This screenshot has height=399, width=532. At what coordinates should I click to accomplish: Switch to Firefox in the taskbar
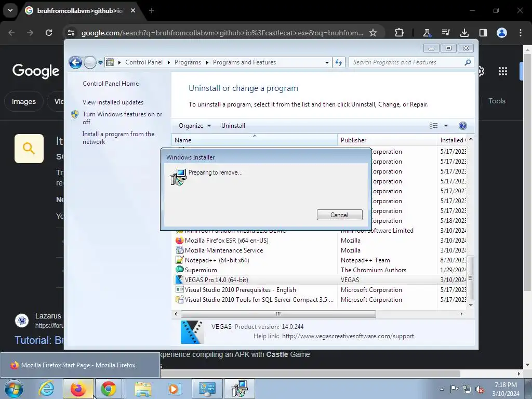click(78, 389)
